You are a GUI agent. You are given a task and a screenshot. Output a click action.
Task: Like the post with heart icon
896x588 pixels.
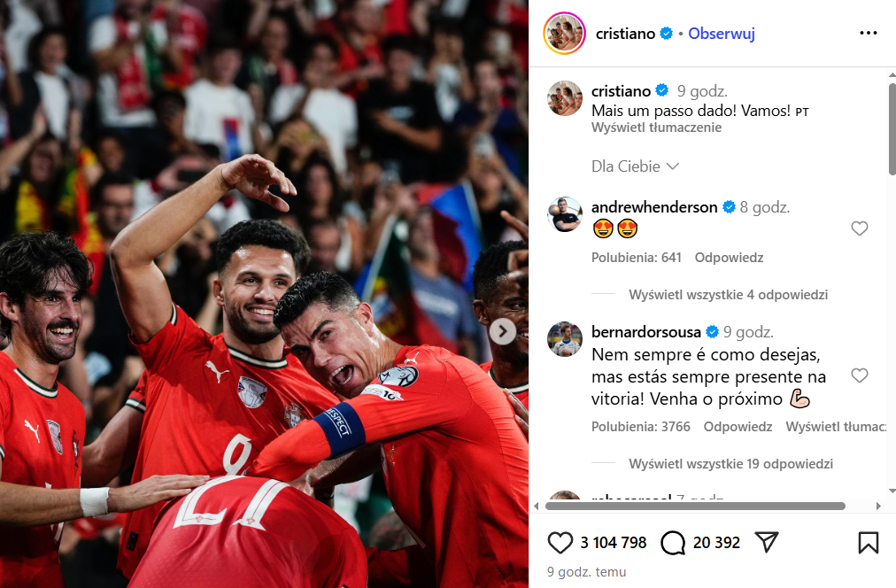point(560,542)
